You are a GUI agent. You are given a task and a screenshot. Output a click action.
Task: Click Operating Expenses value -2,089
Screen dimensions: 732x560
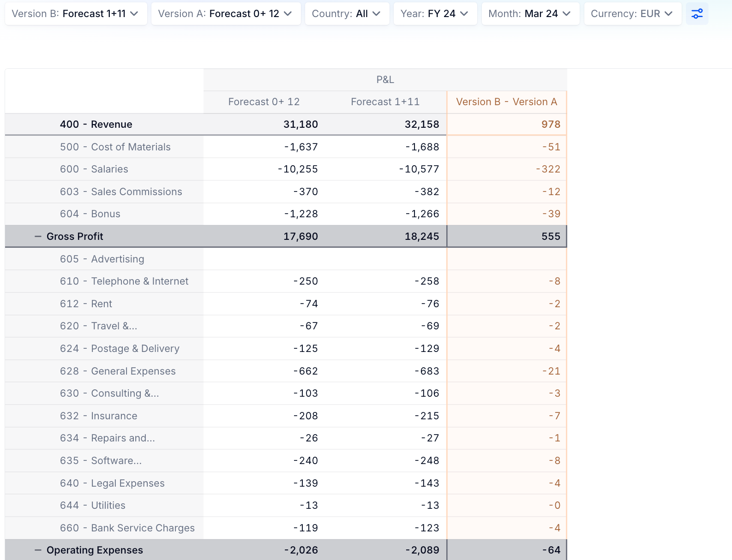[422, 550]
